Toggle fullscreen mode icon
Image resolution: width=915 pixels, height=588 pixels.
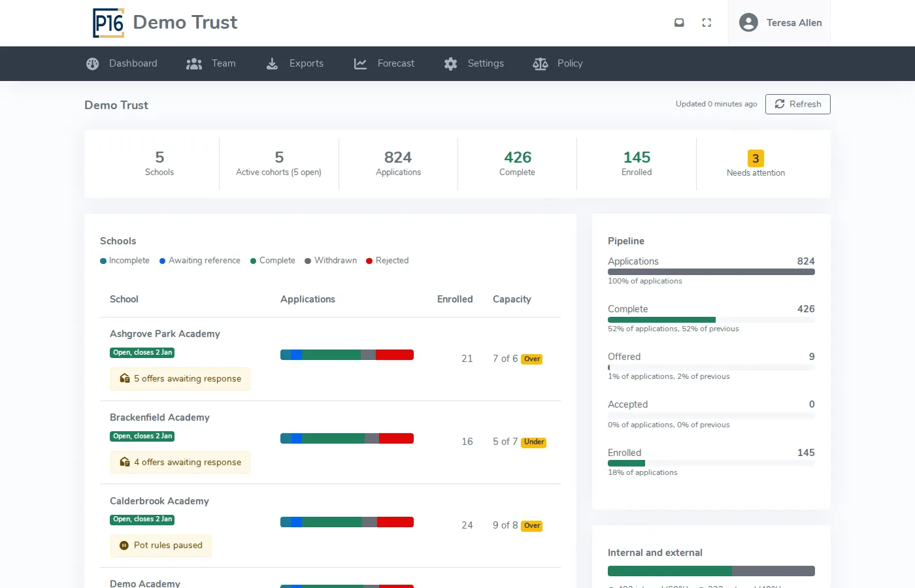[x=707, y=22]
